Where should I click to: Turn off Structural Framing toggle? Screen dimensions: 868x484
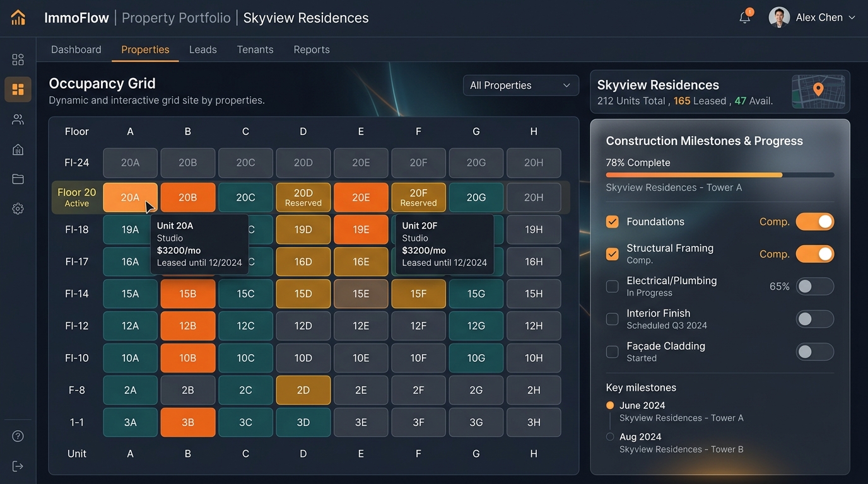[x=814, y=254]
